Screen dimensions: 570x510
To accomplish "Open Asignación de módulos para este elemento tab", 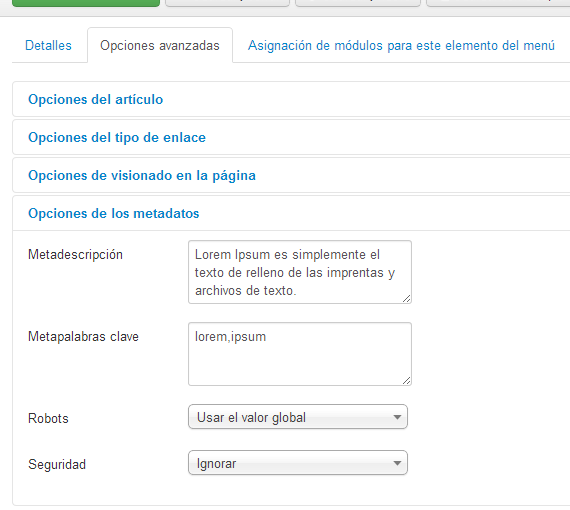I will click(x=401, y=46).
